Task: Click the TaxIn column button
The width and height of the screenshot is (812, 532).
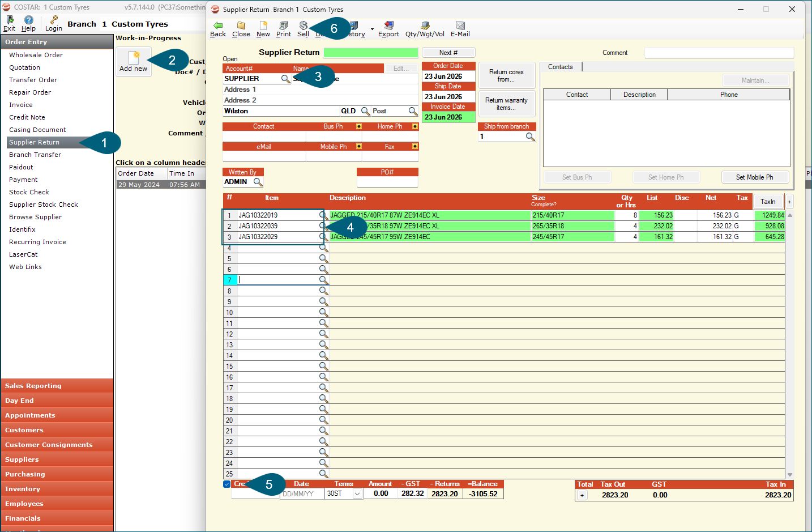Action: point(768,201)
